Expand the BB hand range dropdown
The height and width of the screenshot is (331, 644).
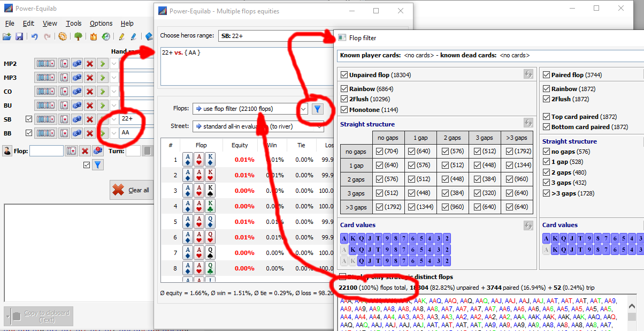pos(114,132)
